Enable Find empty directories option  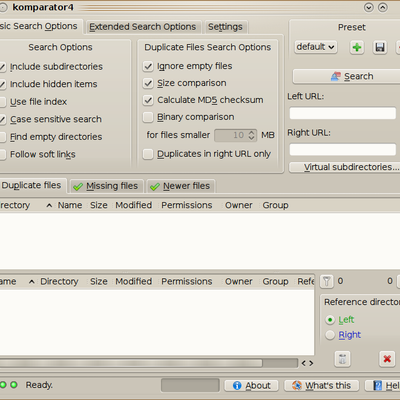pos(2,137)
